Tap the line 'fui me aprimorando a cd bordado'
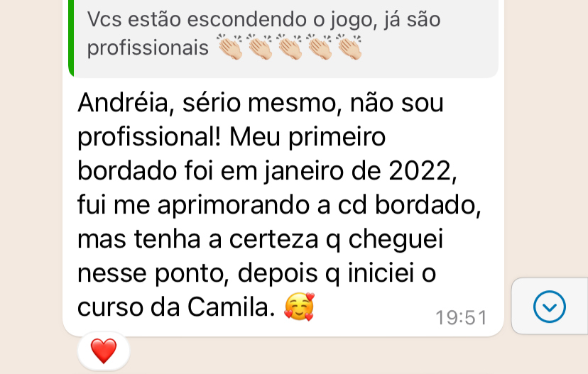Image resolution: width=588 pixels, height=374 pixels. pos(279,205)
